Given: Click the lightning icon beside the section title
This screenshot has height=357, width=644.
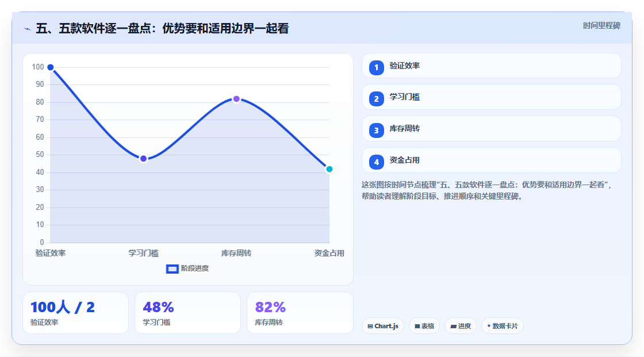Looking at the screenshot, I should 28,29.
